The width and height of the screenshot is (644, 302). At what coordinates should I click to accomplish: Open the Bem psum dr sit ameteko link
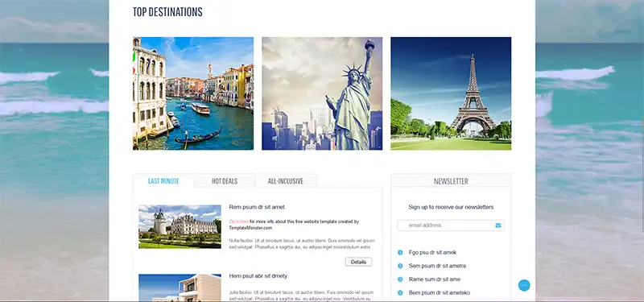(x=440, y=292)
